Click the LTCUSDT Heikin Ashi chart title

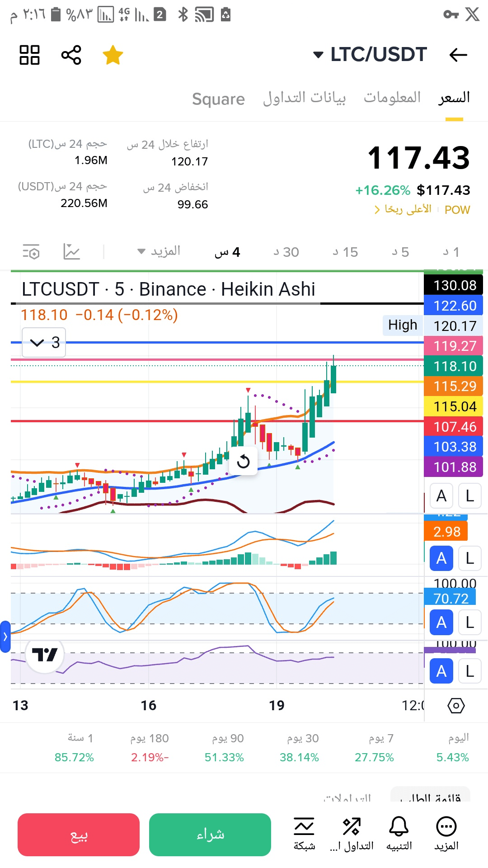169,289
